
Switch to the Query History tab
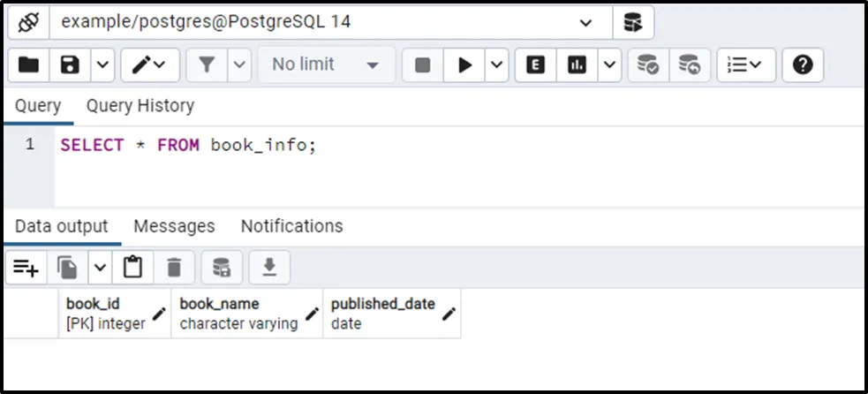[140, 106]
